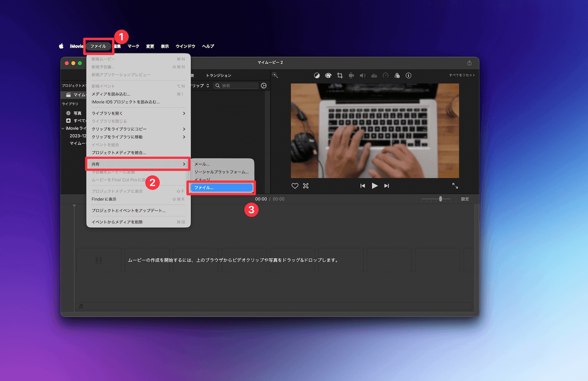Open browser settings gear icon
588x381 pixels.
click(x=264, y=86)
